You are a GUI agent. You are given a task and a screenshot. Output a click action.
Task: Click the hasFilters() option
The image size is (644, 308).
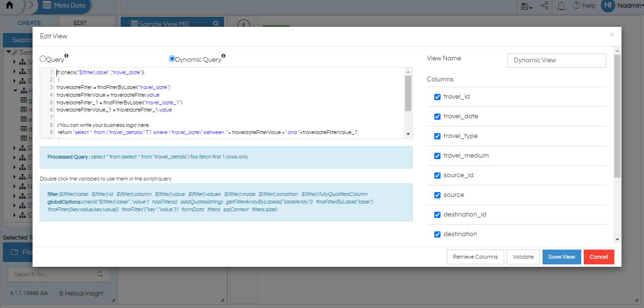click(165, 202)
